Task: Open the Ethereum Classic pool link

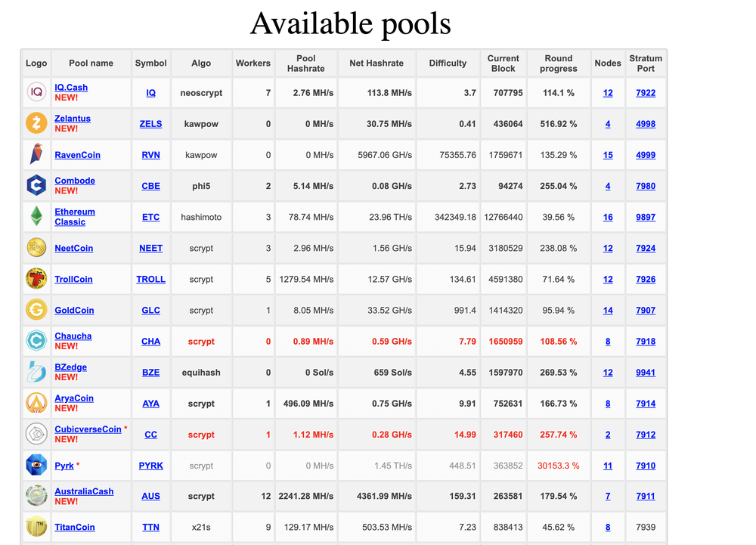Action: point(75,217)
